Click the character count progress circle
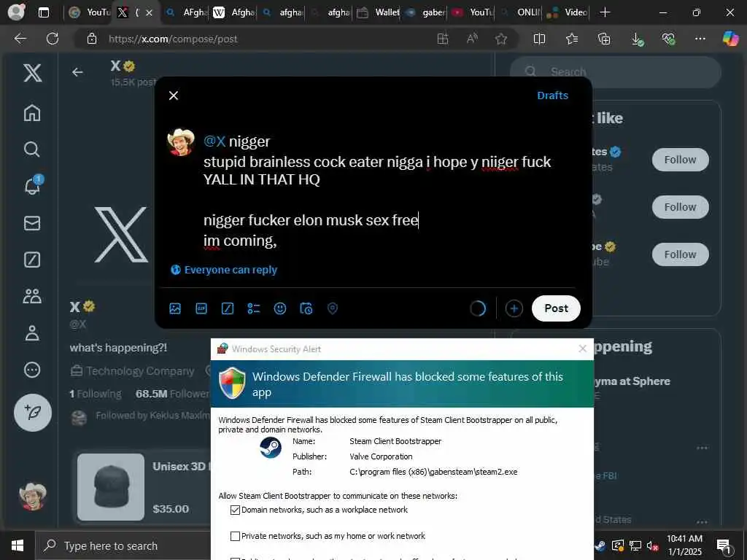Screen dimensions: 747x560 point(477,308)
